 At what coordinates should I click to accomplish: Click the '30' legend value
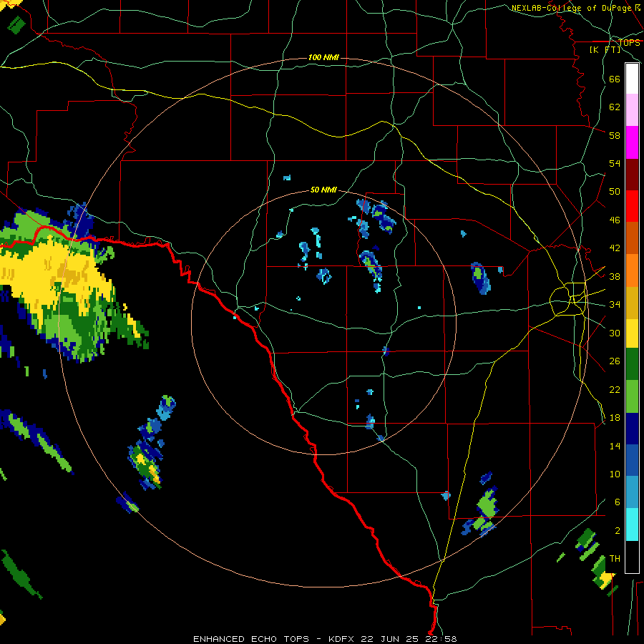coord(615,333)
